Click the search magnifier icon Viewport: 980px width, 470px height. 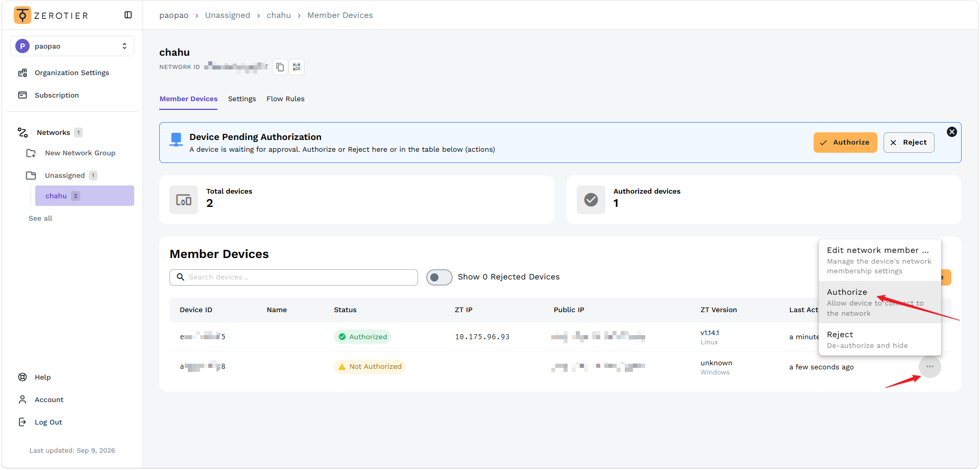[180, 277]
